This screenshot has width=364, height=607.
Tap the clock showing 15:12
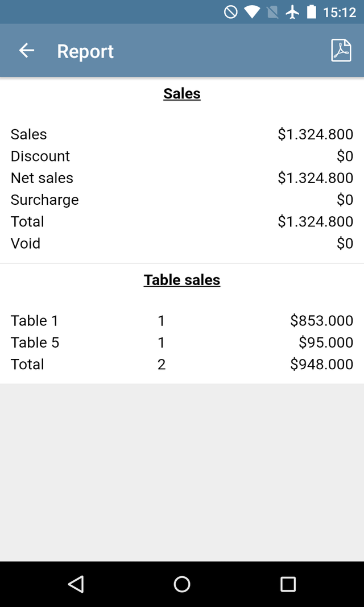pos(339,12)
